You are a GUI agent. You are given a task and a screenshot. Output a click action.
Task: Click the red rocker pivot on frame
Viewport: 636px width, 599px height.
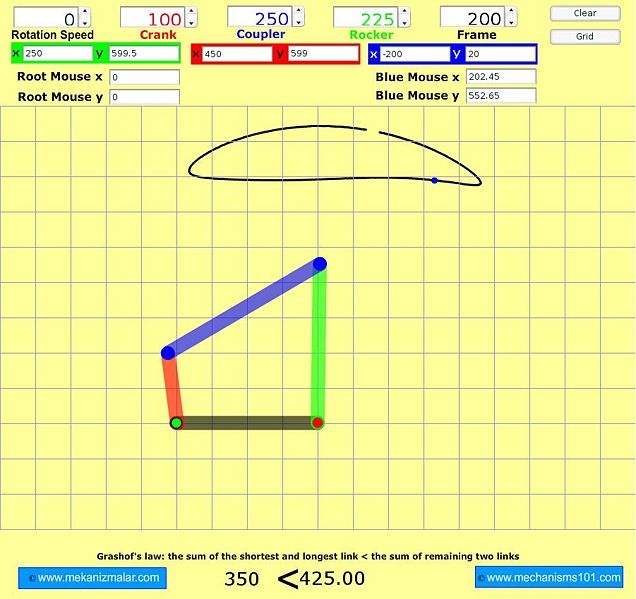(318, 423)
